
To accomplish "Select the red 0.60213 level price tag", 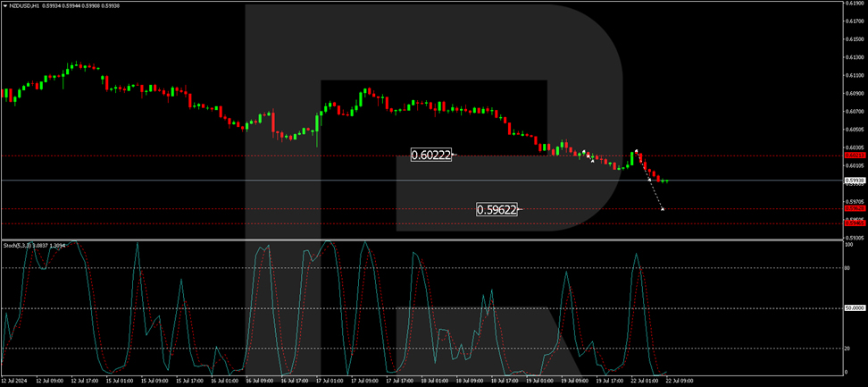I will coord(855,156).
